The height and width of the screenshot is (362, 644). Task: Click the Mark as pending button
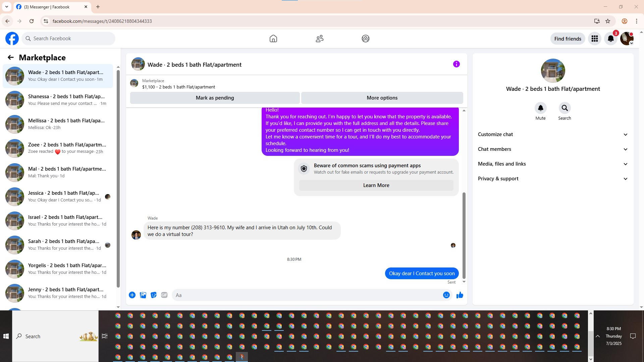[215, 98]
